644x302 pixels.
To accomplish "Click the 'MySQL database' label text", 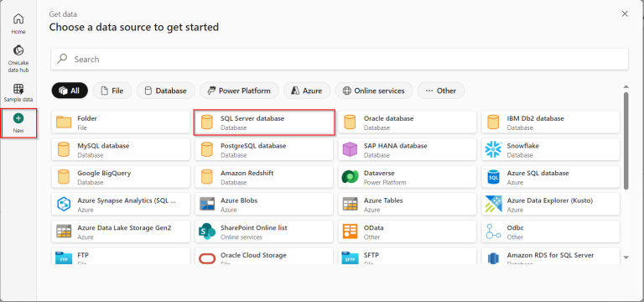I will (x=103, y=146).
